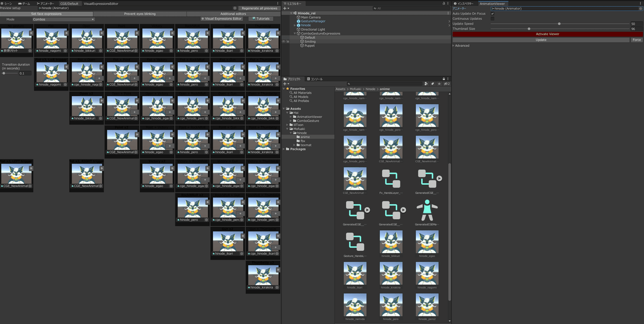Toggle Auto Update On Focus checkbox

coord(493,13)
